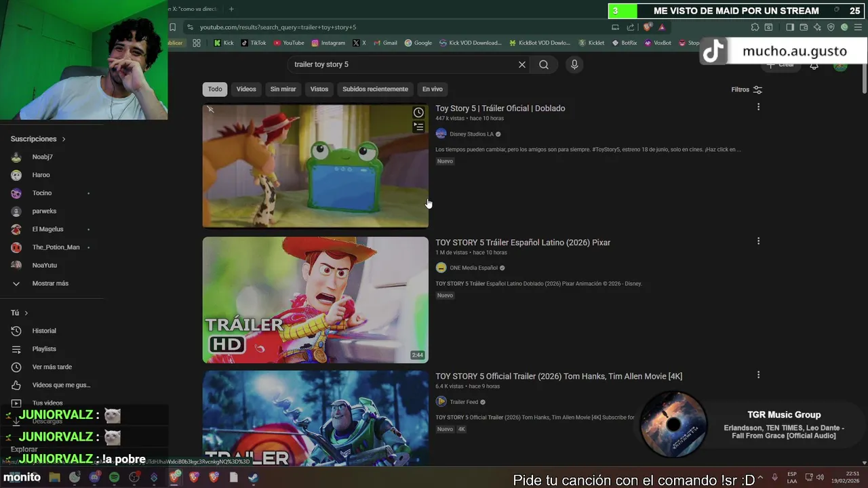Open browser extensions puzzle icon

click(x=755, y=27)
